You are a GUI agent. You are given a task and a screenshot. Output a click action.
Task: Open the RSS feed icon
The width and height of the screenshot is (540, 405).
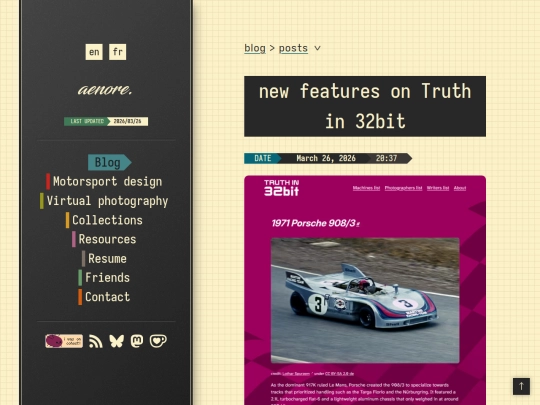[x=96, y=341]
